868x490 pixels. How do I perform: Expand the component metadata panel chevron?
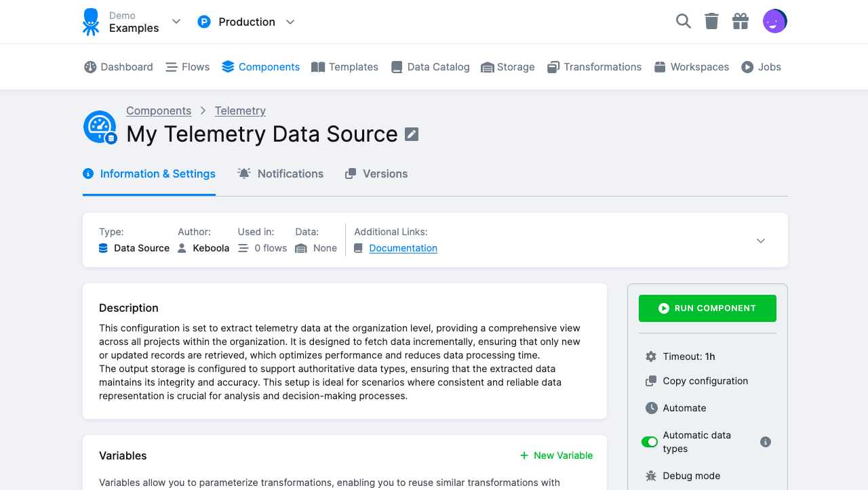click(x=760, y=240)
